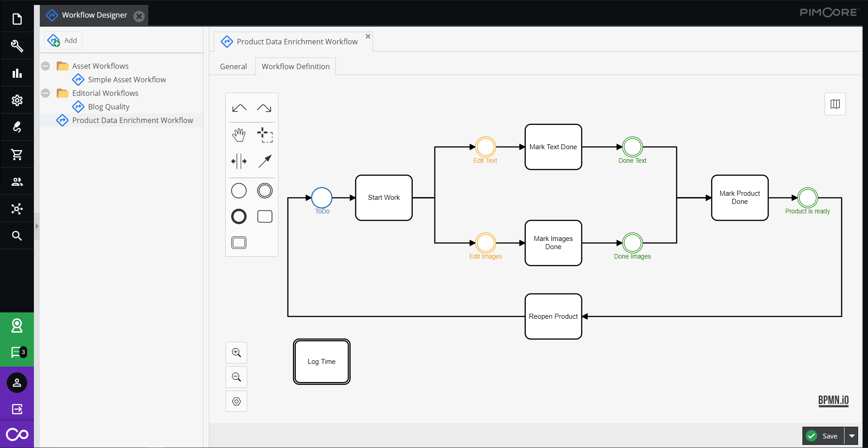Collapse the Asset Workflows folder
868x448 pixels.
pyautogui.click(x=45, y=66)
